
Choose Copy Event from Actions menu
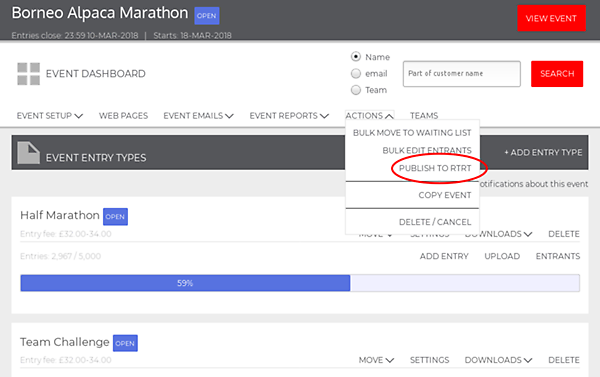[445, 195]
